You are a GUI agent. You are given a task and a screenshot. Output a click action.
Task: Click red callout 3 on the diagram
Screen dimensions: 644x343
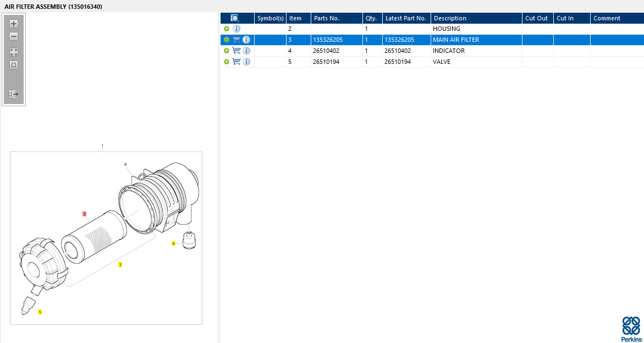[84, 214]
